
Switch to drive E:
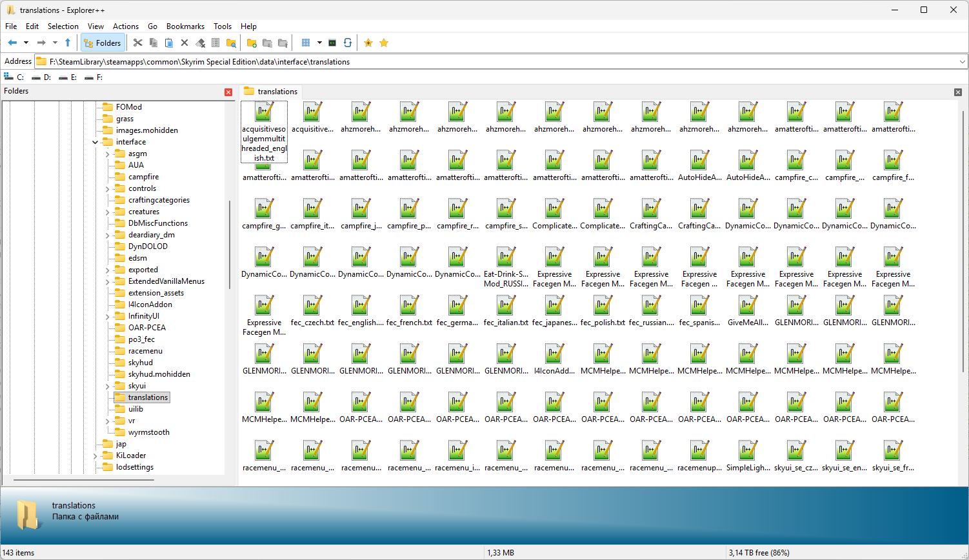click(68, 77)
